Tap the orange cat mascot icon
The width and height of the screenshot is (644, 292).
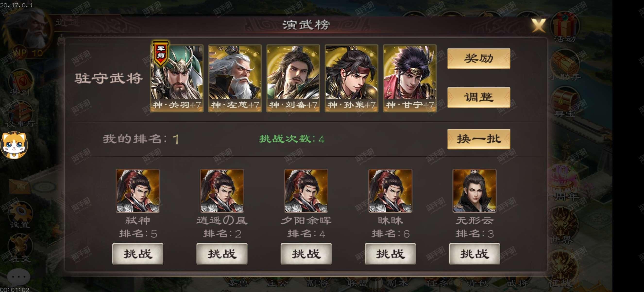click(x=14, y=145)
